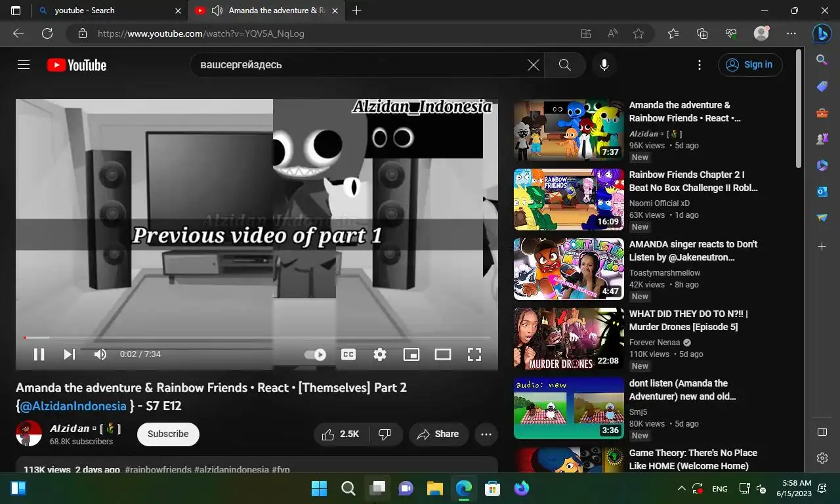Go back to the previous page
This screenshot has height=504, width=840.
(x=18, y=33)
